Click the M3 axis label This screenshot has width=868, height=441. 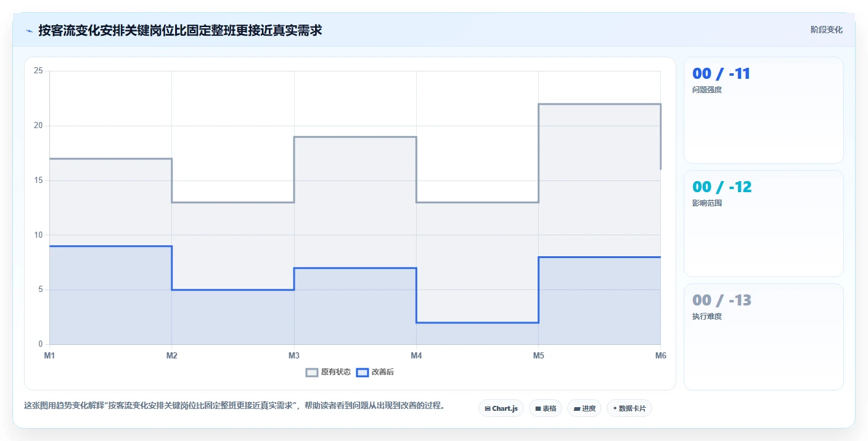tap(294, 355)
